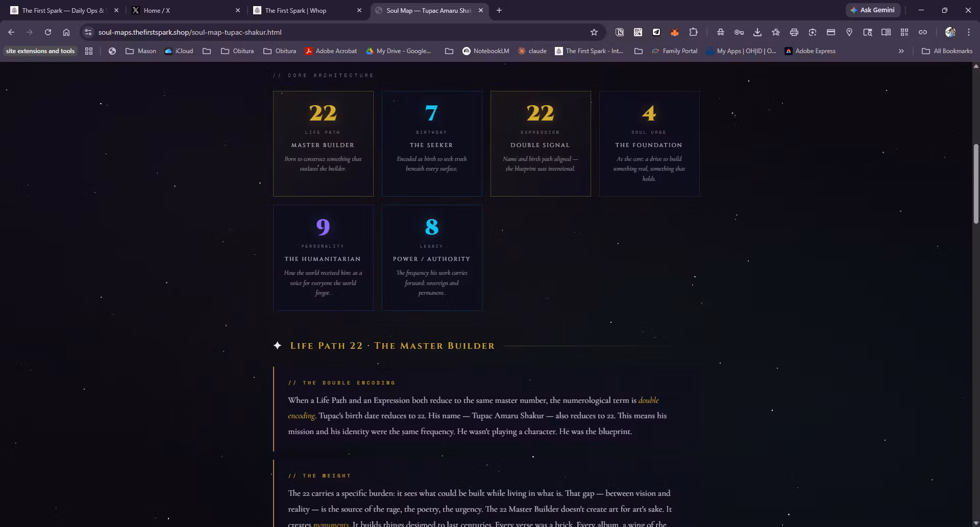Go back to the previous page
The width and height of the screenshot is (980, 527).
11,32
